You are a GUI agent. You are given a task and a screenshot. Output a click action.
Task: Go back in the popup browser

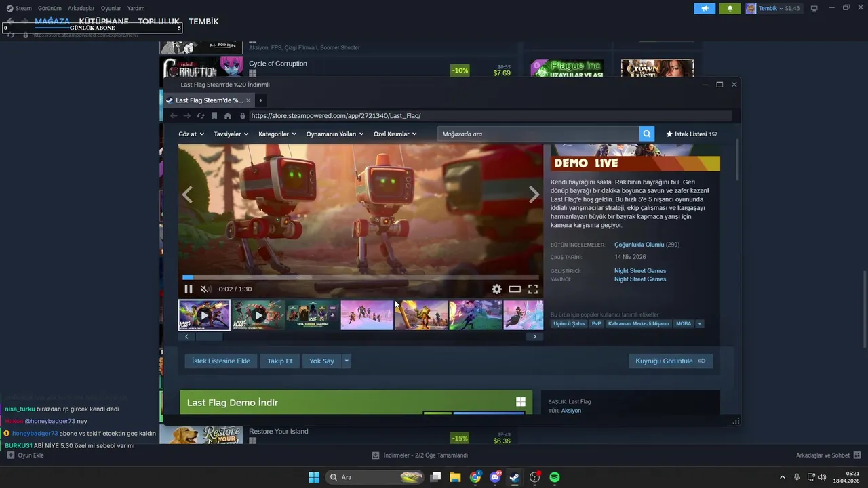pos(174,116)
